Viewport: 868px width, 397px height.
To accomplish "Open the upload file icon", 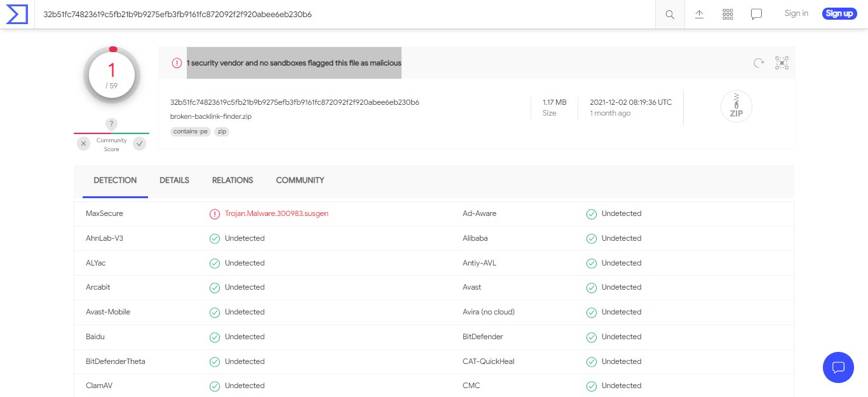I will (699, 14).
